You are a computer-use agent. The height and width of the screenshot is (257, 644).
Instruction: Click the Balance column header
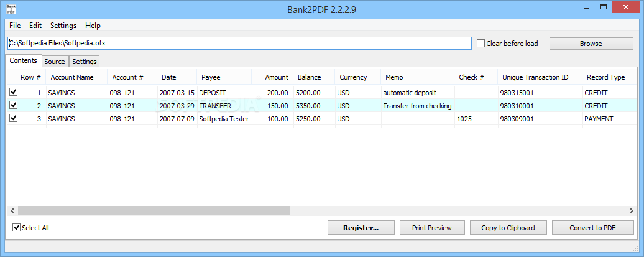314,77
